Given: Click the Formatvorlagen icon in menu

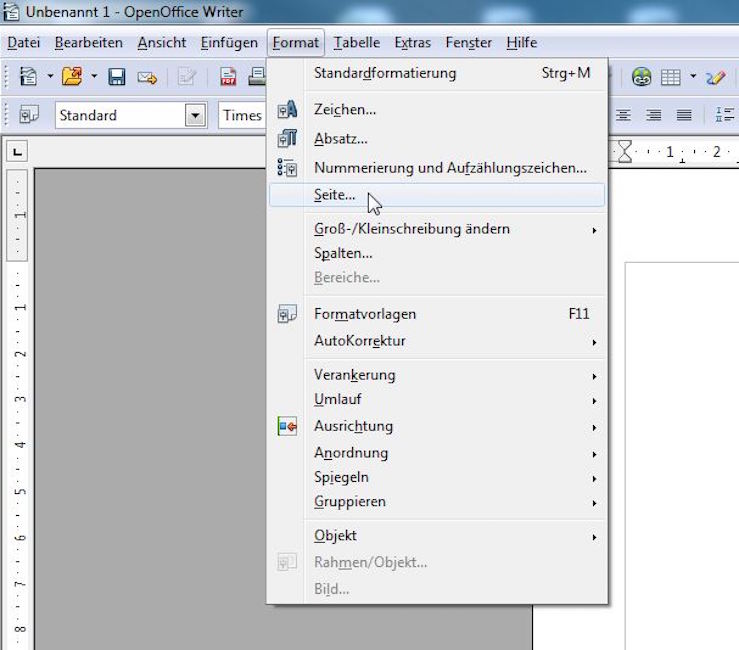Looking at the screenshot, I should pos(287,314).
